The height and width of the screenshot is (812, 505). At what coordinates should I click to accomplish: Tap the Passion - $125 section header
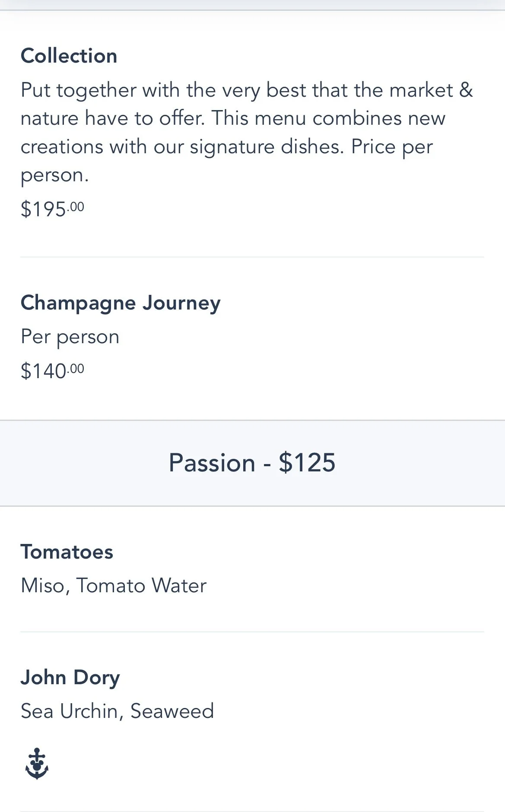(252, 463)
